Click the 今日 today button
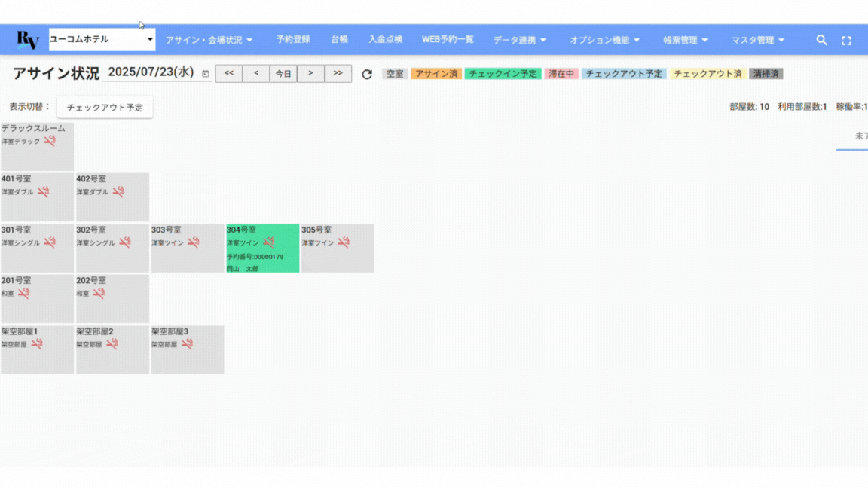 click(x=283, y=74)
